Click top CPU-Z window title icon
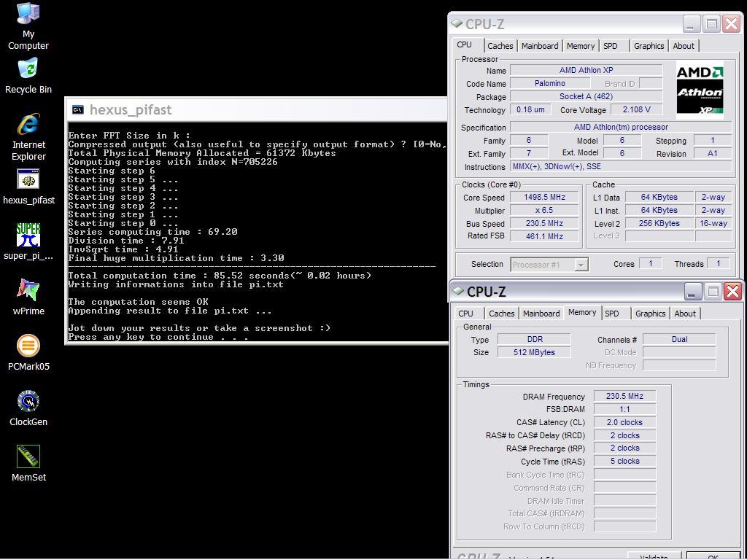Screen dimensions: 747x560 [457, 23]
